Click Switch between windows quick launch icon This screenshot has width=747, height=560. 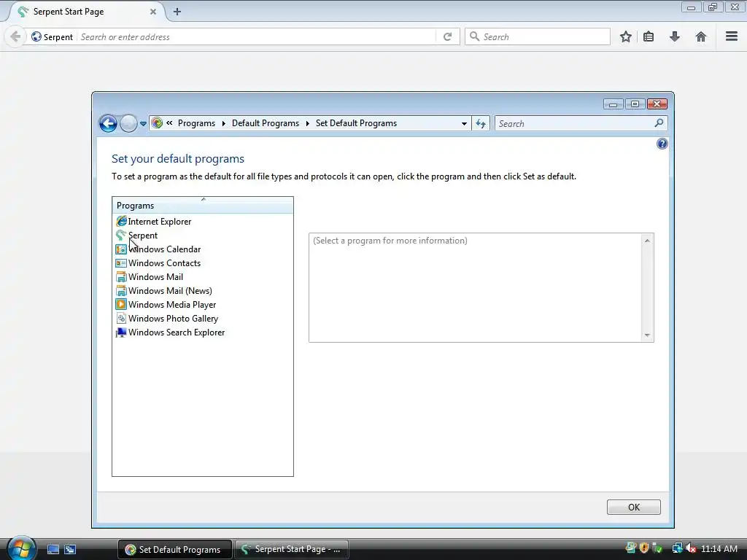click(70, 550)
